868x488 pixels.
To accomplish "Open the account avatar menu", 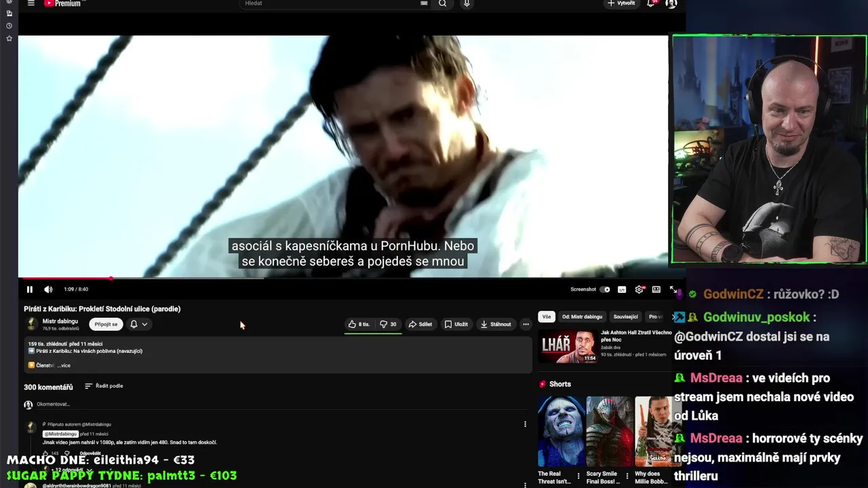I will click(671, 3).
